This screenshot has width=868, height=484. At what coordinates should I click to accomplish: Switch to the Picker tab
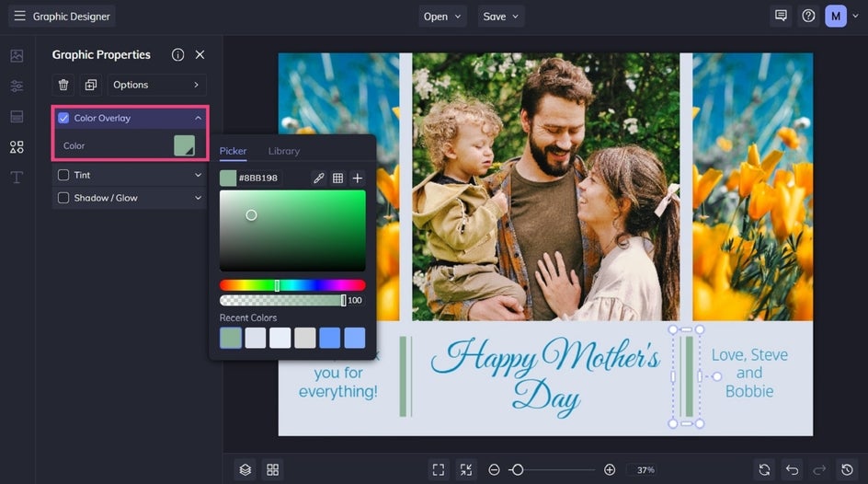[x=233, y=151]
